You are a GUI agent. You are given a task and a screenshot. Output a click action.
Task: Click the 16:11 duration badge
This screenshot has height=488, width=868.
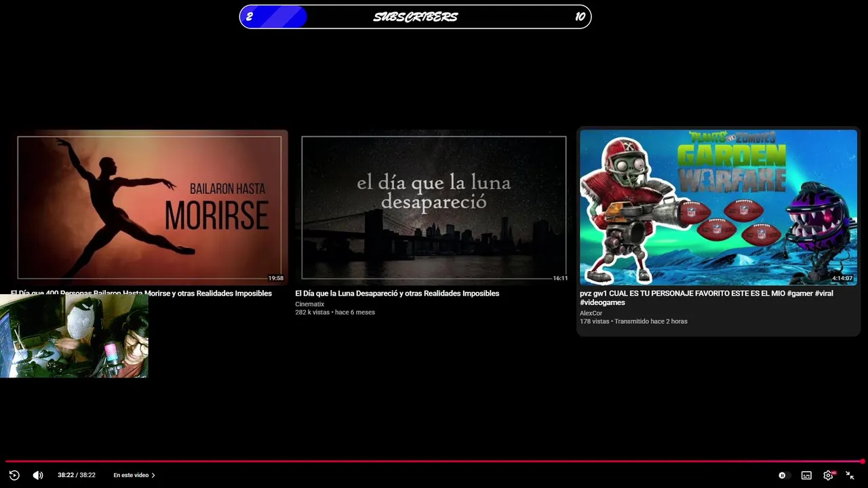coord(560,278)
